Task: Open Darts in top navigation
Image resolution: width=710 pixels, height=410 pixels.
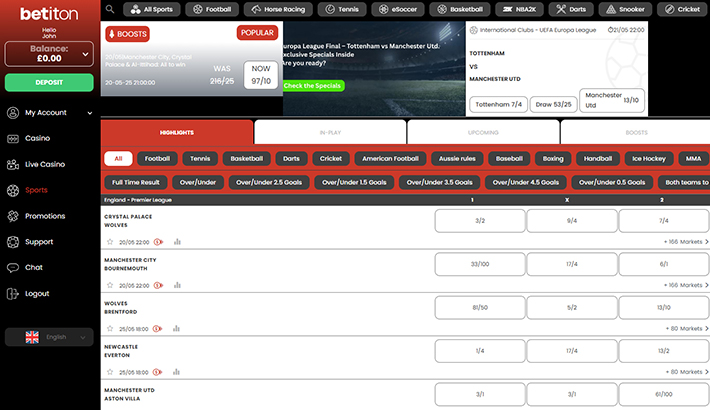Action: (x=571, y=9)
